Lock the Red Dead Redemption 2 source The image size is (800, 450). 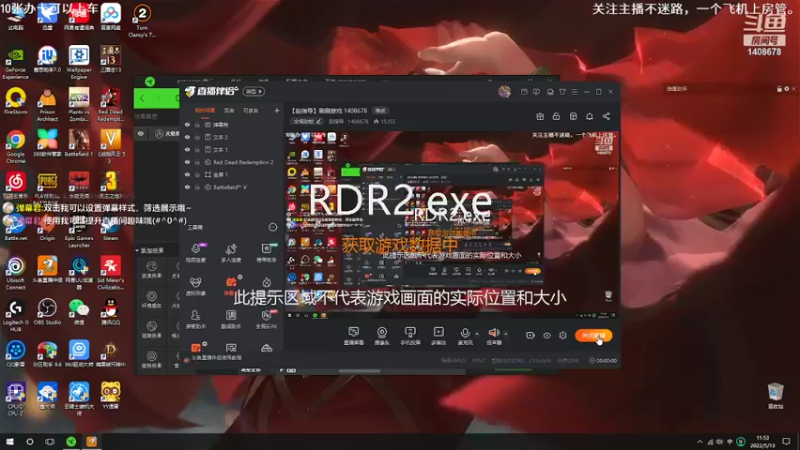coord(197,162)
